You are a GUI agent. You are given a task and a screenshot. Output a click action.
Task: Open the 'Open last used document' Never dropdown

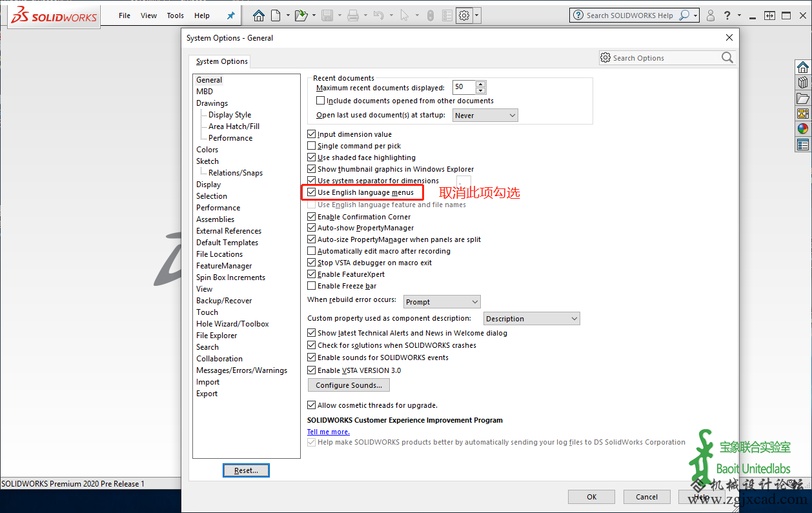pyautogui.click(x=485, y=116)
